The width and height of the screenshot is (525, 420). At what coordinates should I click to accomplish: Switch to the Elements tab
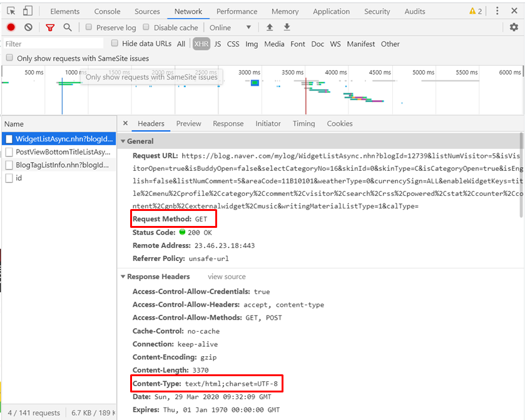click(65, 11)
